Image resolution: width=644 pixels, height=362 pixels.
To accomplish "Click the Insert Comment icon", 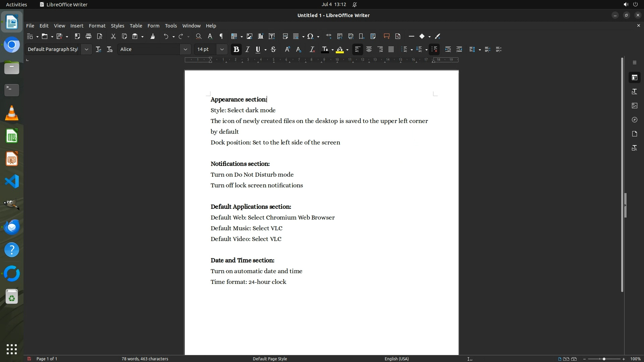I will coord(386,36).
